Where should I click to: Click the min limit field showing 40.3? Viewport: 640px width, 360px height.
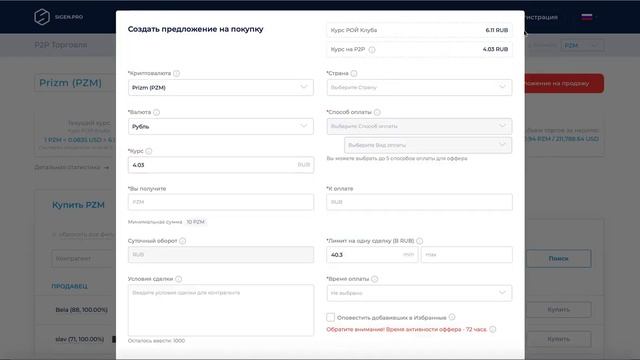pos(372,255)
